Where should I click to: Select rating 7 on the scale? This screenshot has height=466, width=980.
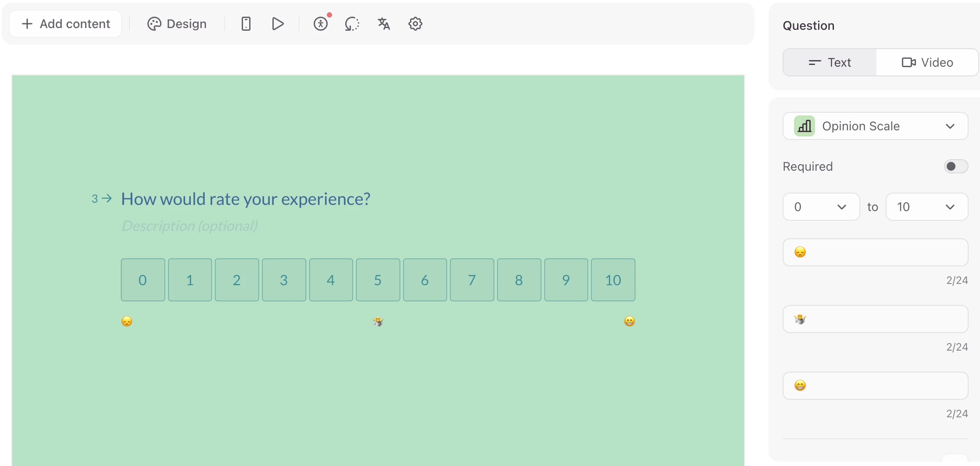[x=472, y=280]
